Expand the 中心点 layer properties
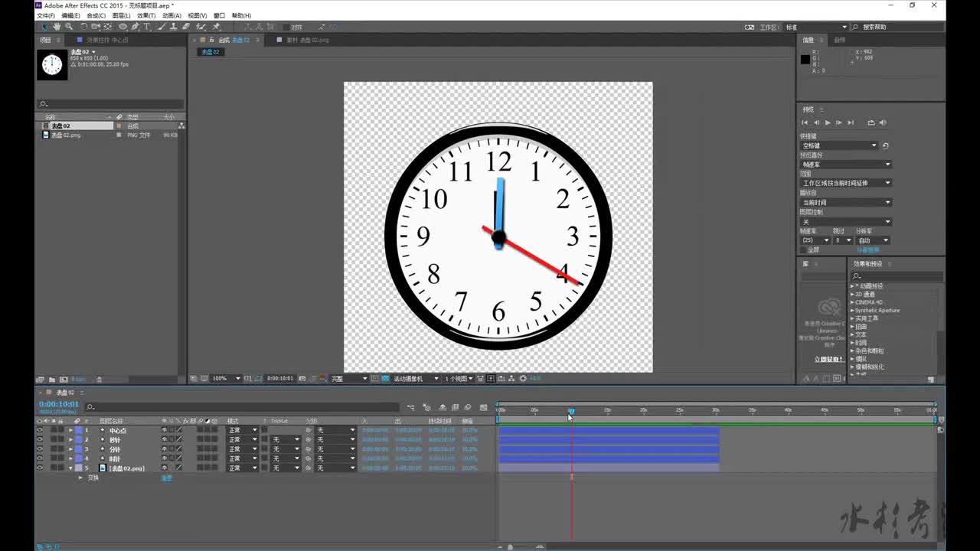The image size is (980, 551). click(x=70, y=430)
